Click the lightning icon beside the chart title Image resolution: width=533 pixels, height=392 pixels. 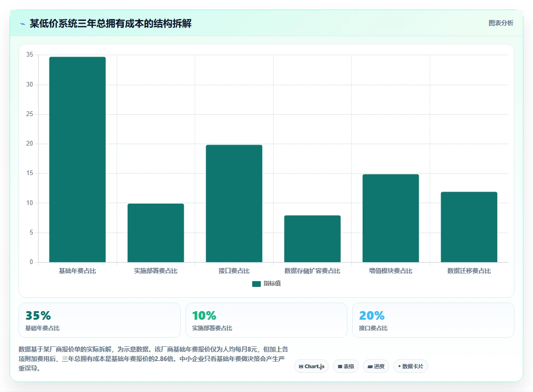[x=23, y=24]
